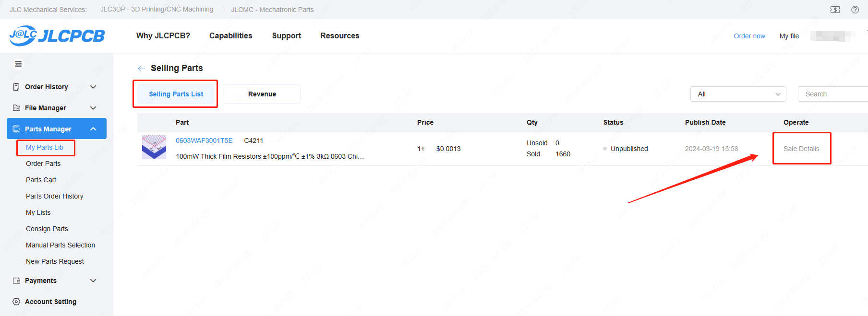Click the File Manager folder icon

click(16, 108)
